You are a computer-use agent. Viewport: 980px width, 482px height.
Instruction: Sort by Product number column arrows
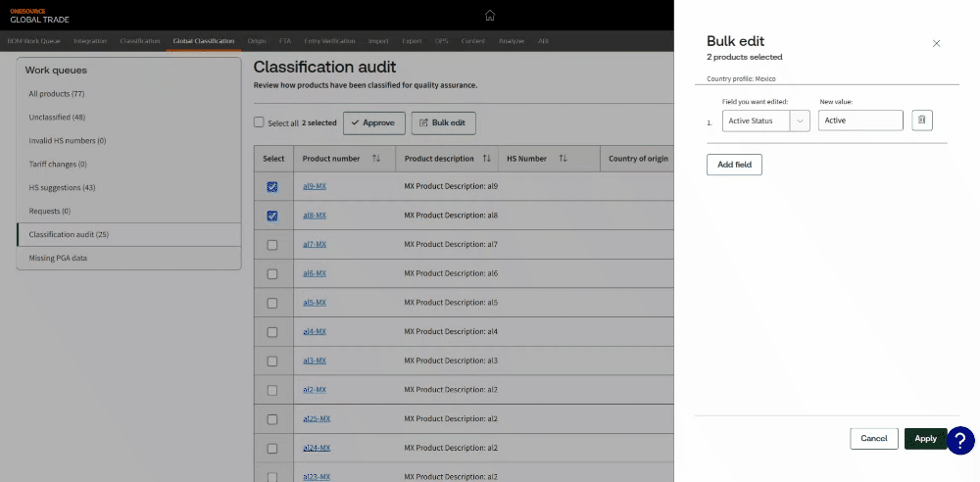pyautogui.click(x=377, y=159)
